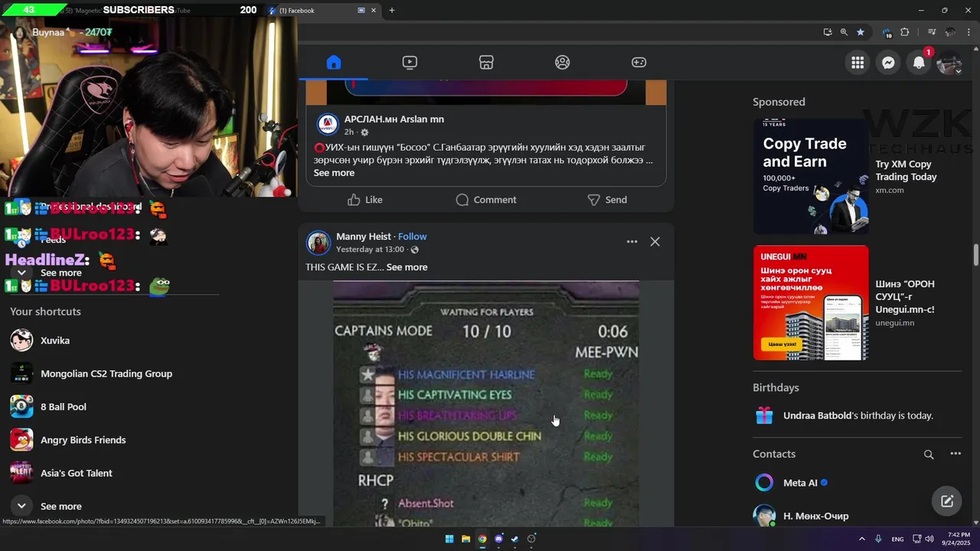
Task: Comment on the Arslan mn post
Action: pos(486,200)
